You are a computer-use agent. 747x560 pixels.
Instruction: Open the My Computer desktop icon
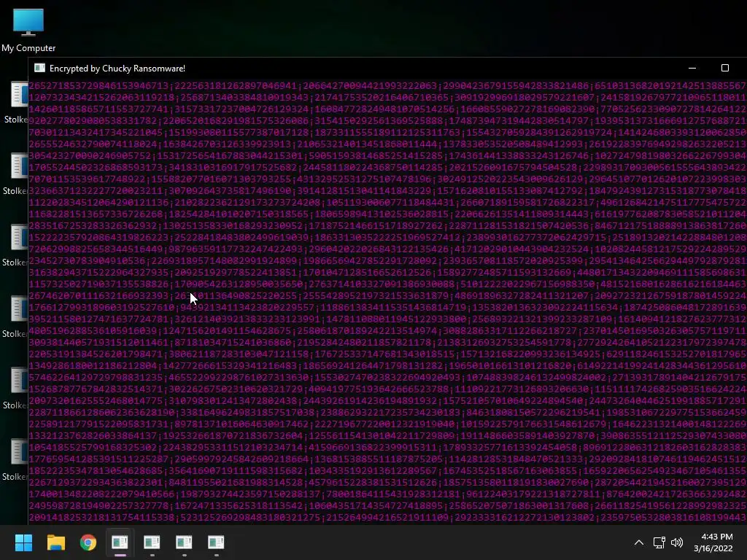click(28, 30)
